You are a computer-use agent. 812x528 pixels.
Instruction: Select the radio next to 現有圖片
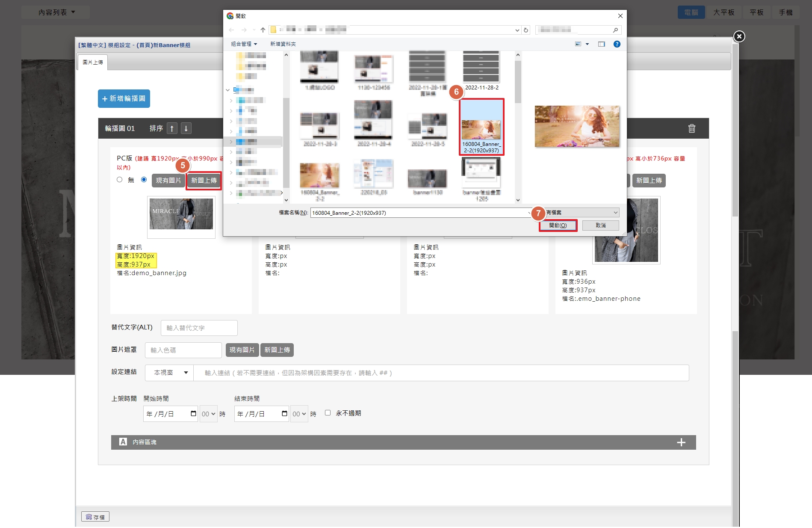click(144, 180)
